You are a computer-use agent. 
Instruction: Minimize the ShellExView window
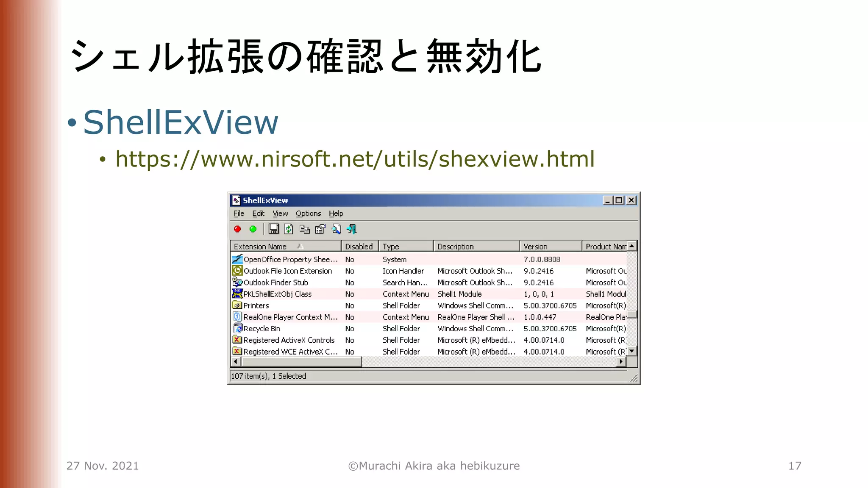tap(608, 200)
